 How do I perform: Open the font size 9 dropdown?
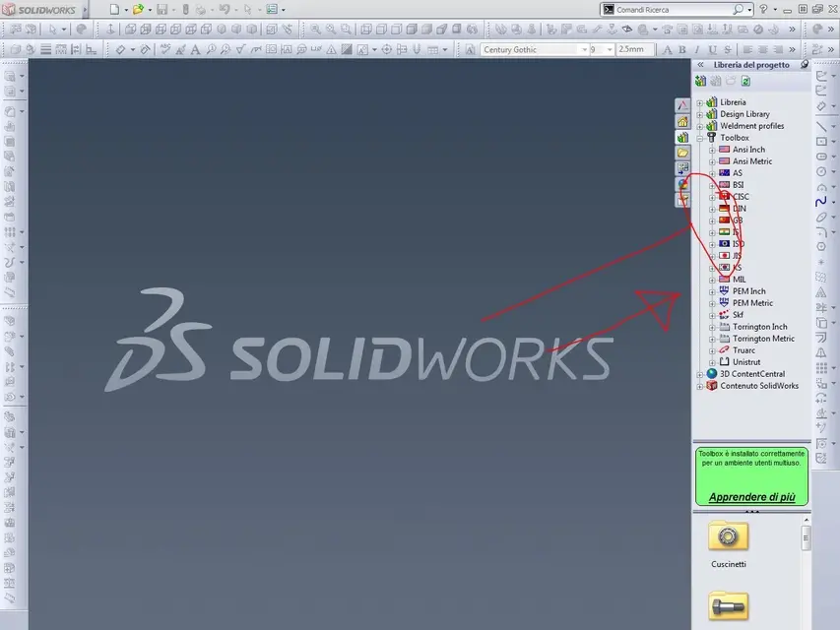610,50
